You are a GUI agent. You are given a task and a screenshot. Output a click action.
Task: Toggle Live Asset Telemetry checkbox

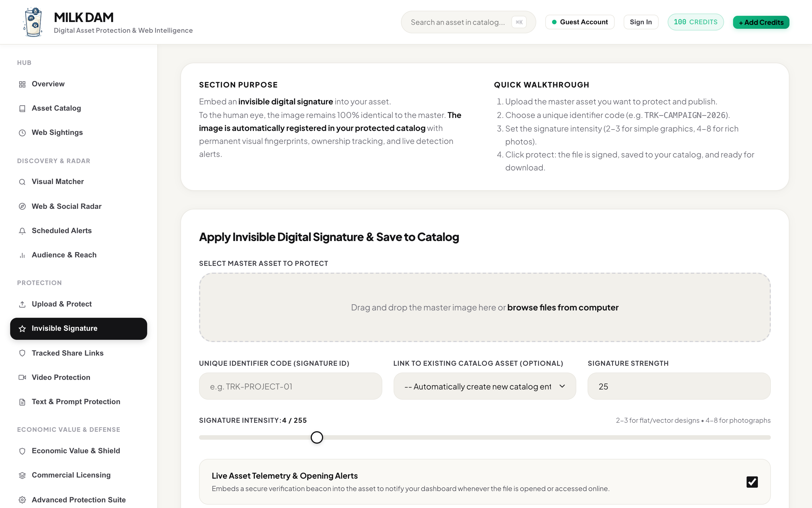pos(752,482)
